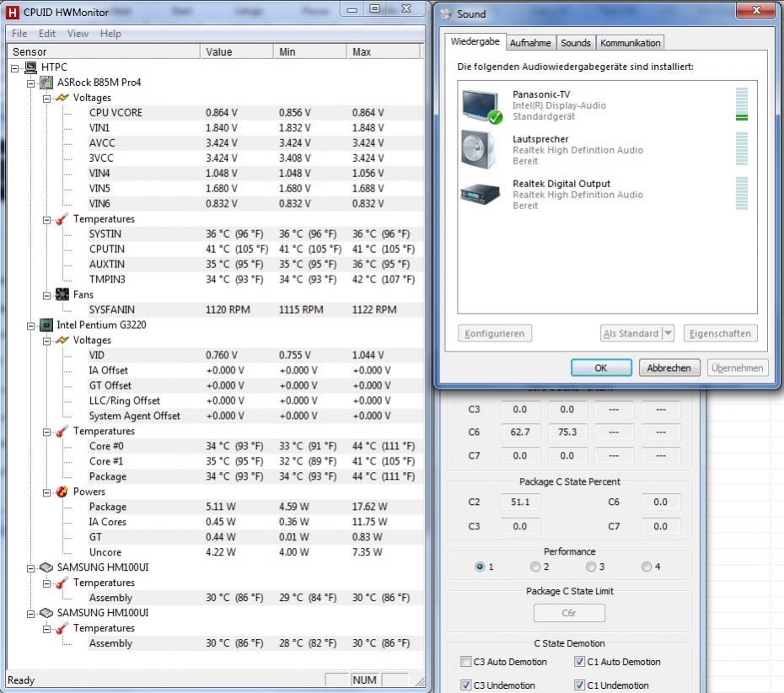Click the Package C2 field showing 51.1

click(520, 502)
